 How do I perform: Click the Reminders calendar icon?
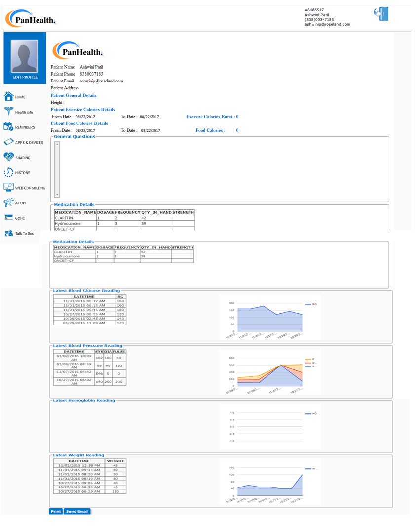point(8,126)
